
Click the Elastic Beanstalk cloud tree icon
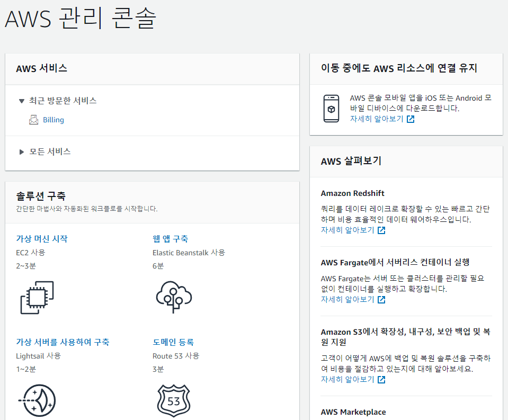pos(174,297)
